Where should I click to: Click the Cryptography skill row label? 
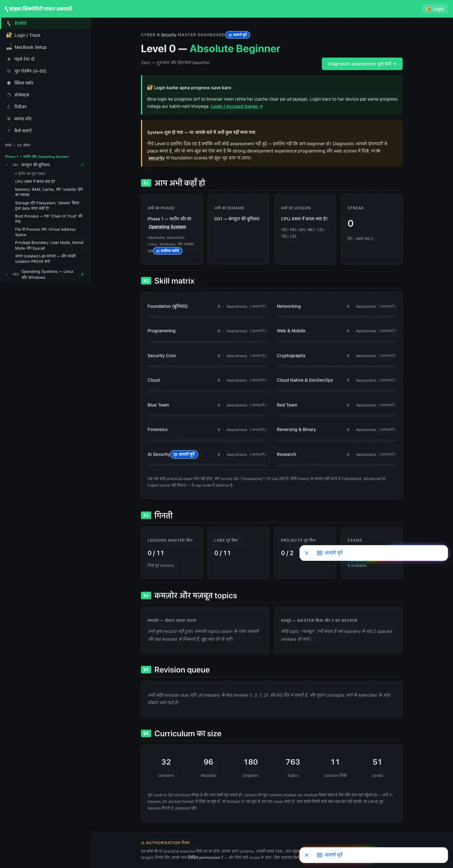[291, 356]
